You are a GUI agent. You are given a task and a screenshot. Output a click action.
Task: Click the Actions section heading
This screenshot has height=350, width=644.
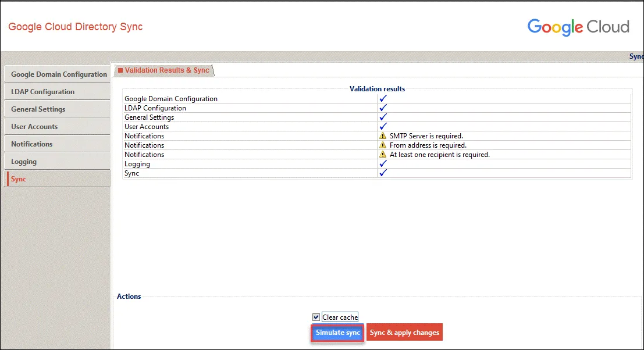(x=129, y=297)
